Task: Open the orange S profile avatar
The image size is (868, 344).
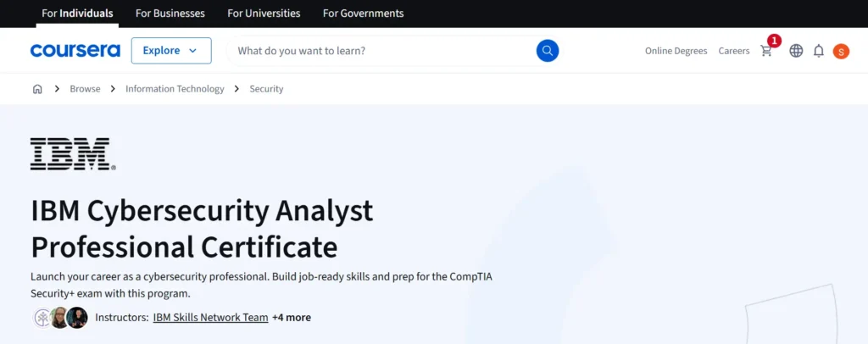Action: [841, 52]
